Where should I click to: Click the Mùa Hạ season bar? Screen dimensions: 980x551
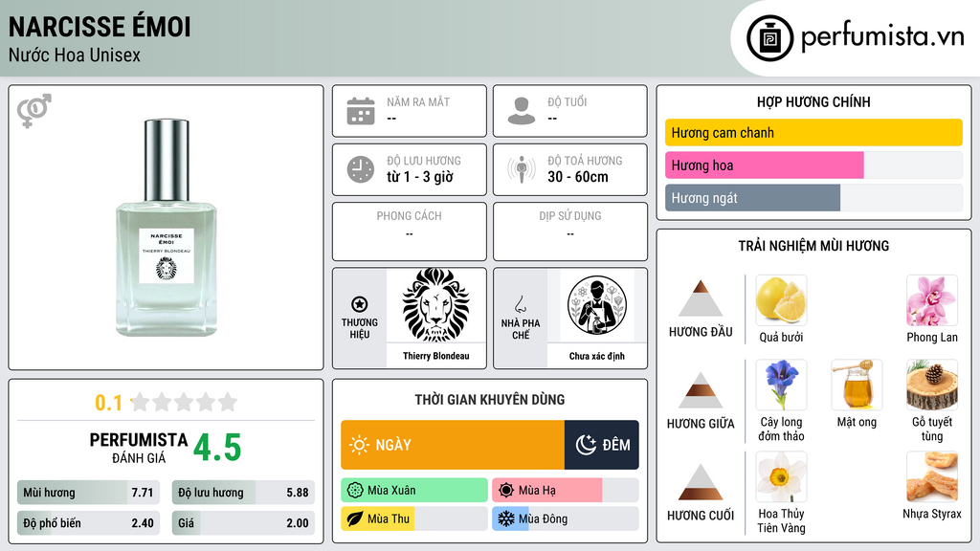(565, 491)
